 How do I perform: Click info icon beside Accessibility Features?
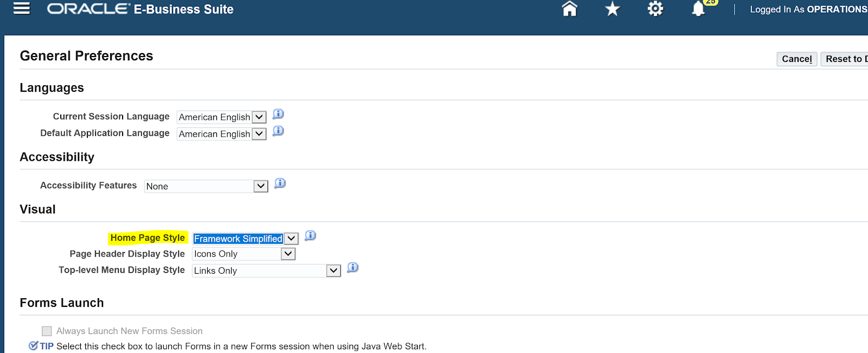280,184
